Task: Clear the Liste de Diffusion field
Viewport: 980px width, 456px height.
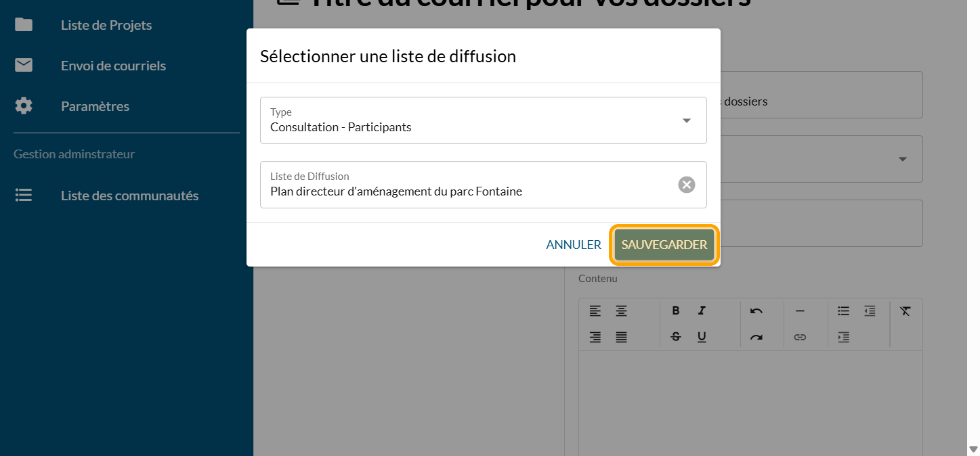Action: [x=687, y=185]
